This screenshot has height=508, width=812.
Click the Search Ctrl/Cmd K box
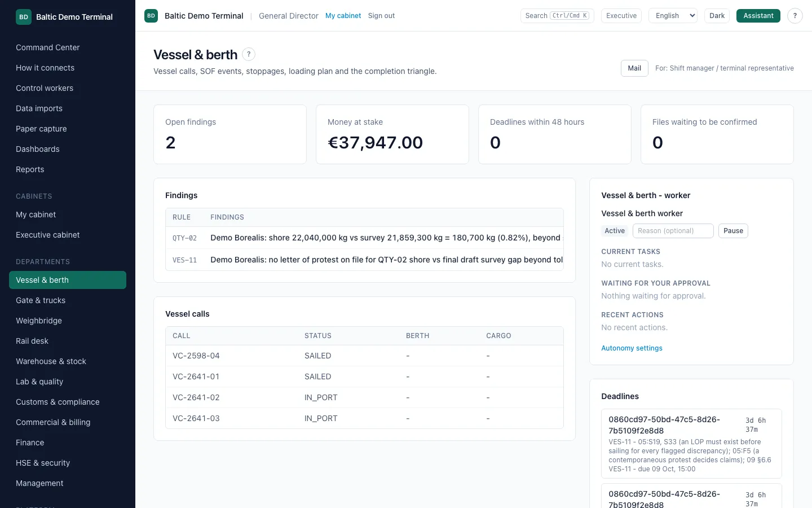point(557,16)
